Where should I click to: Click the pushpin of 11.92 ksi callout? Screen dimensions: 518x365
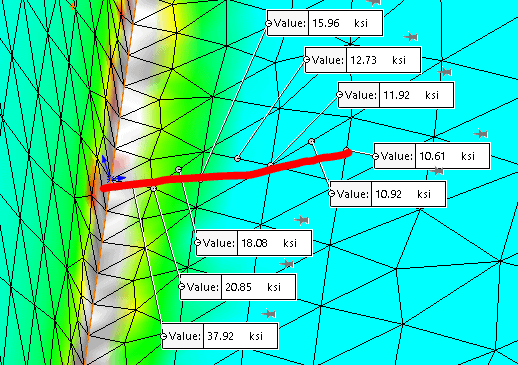pos(445,72)
